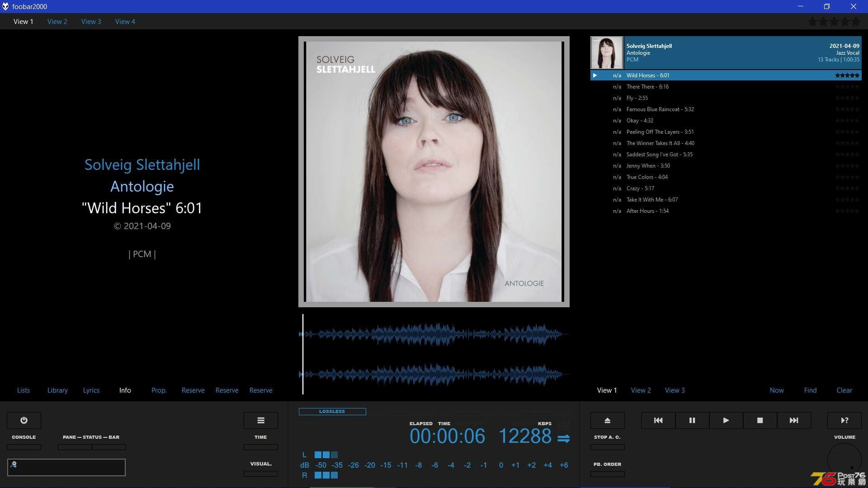Click the play button
Screen dimensions: 868x488
726,420
